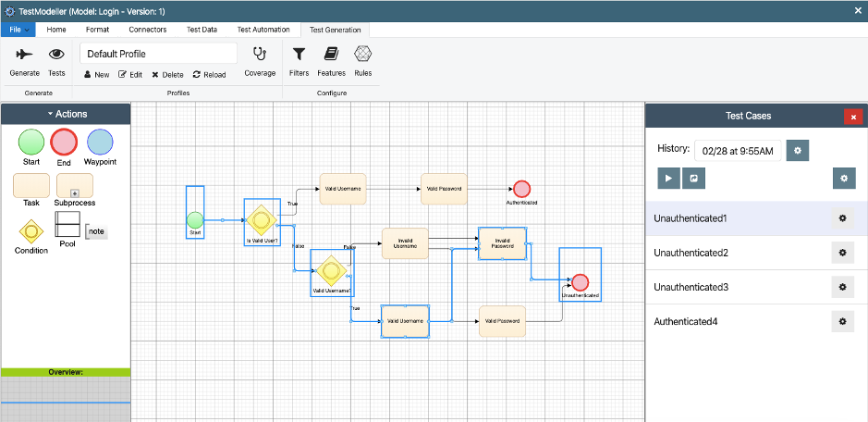868x422 pixels.
Task: Select the Unauthenticated1 test case
Action: point(756,218)
